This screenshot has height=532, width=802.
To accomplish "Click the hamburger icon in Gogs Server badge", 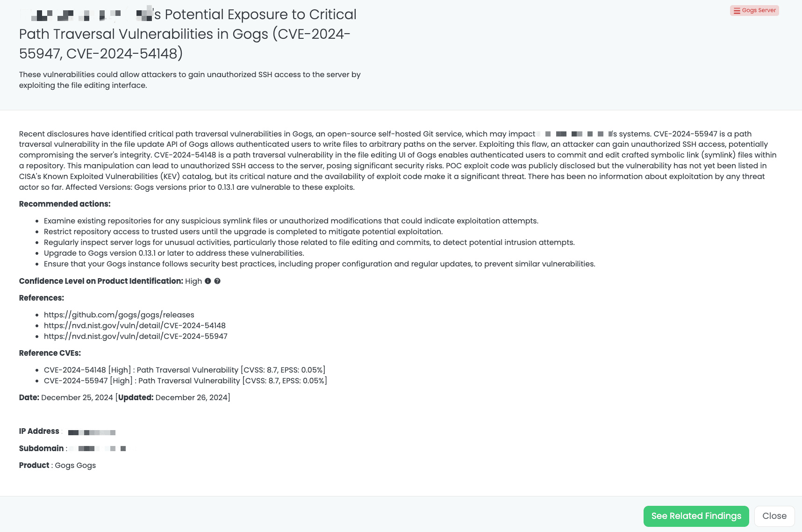I will pyautogui.click(x=737, y=10).
